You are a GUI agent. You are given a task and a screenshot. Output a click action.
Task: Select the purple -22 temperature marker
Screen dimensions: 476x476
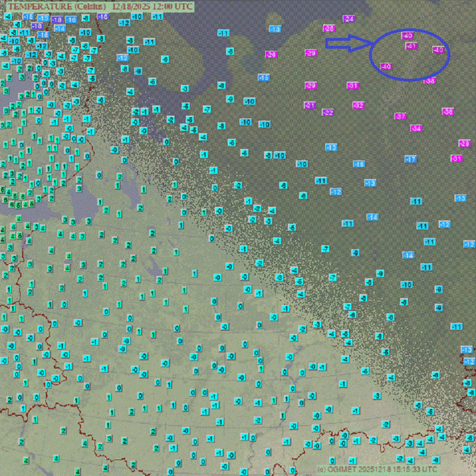328,112
